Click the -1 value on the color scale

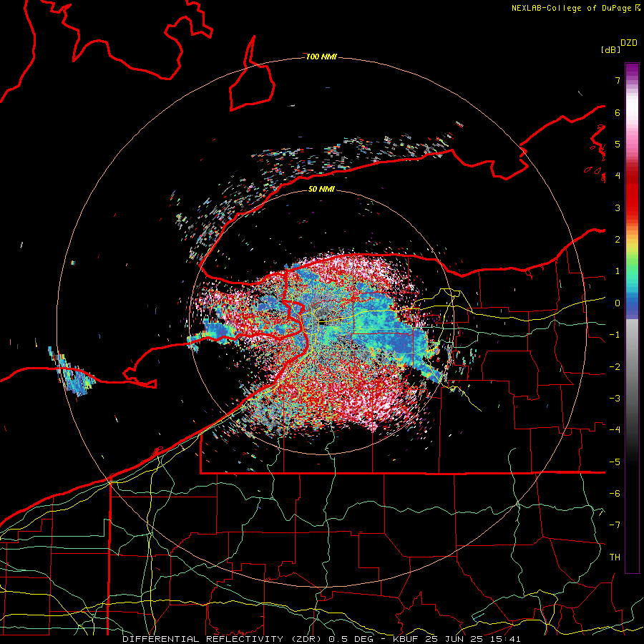coord(615,335)
